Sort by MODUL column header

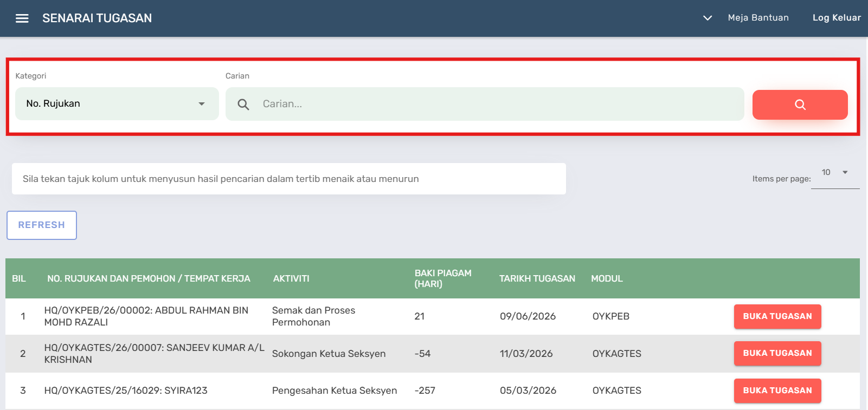click(607, 278)
